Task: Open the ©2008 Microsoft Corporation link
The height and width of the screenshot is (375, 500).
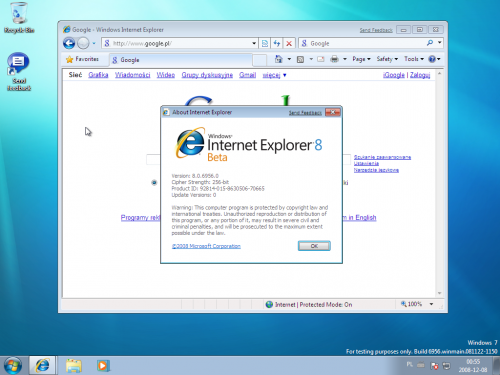Action: tap(206, 246)
